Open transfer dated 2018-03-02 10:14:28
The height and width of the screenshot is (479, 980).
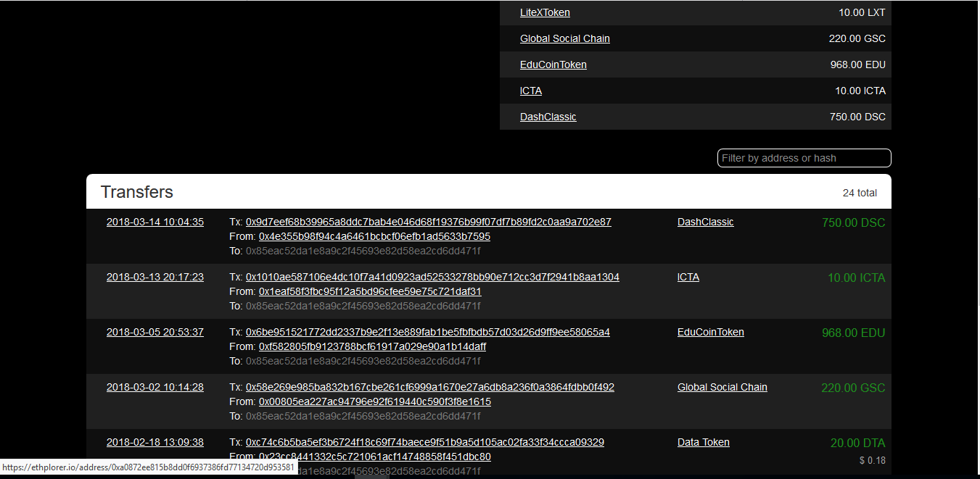155,387
